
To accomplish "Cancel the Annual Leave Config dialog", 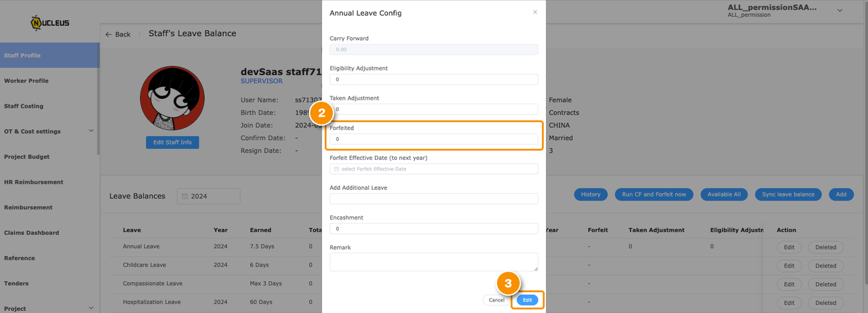I will click(x=497, y=299).
